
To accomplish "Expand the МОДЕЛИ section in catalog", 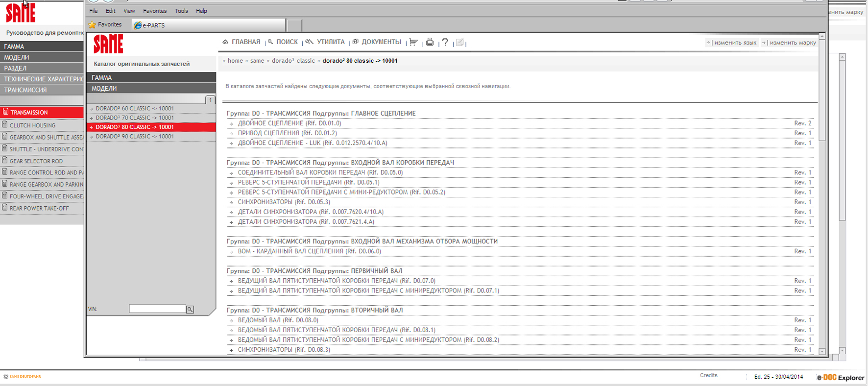I will [x=151, y=89].
